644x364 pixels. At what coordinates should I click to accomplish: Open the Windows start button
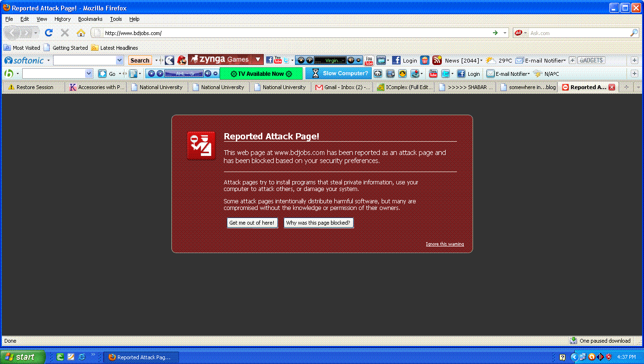tap(22, 357)
